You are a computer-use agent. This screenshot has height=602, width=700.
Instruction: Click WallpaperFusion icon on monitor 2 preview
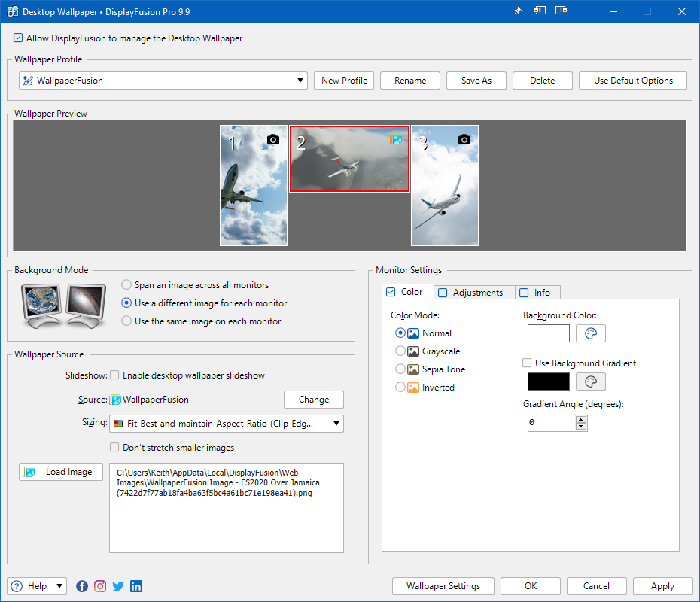point(396,140)
